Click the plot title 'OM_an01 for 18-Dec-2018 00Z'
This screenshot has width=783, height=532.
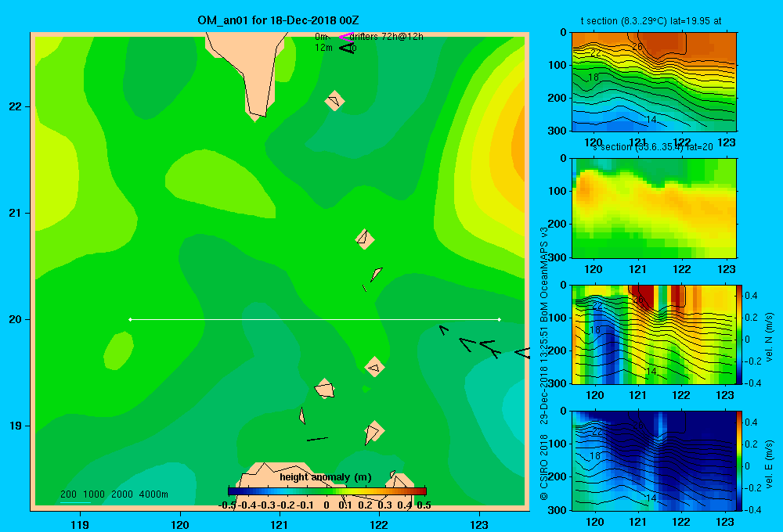[x=278, y=20]
